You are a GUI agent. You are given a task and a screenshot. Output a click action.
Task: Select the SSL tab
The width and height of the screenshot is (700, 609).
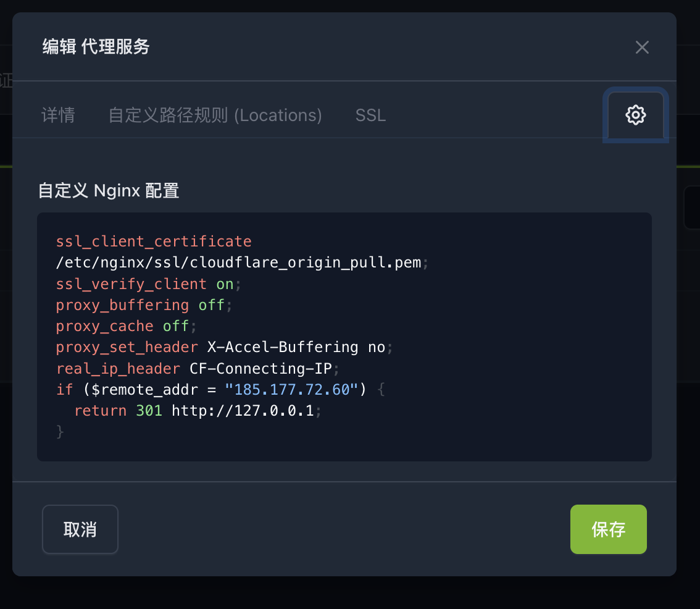click(x=370, y=115)
